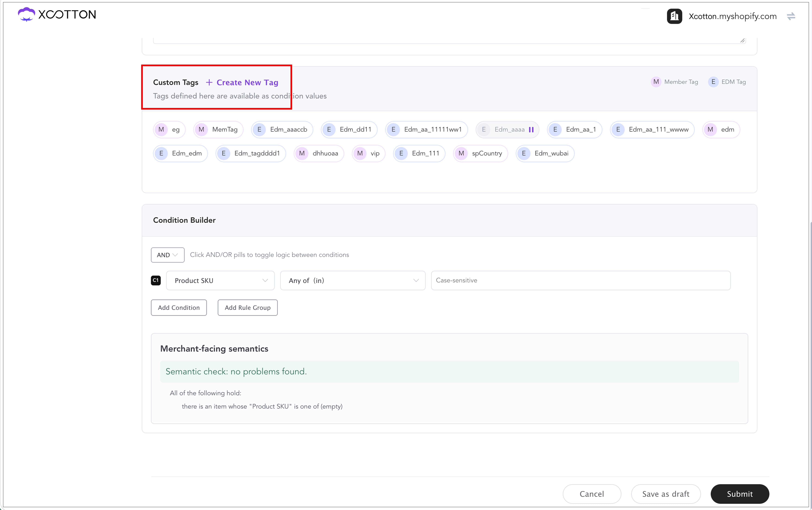Focus the Case-sensitive value input field

point(581,280)
